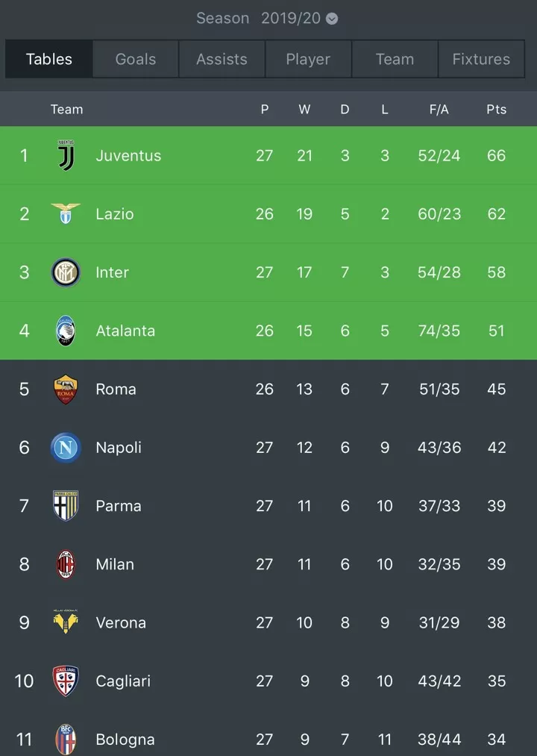537x756 pixels.
Task: Select the Atalanta crest icon
Action: [x=66, y=331]
